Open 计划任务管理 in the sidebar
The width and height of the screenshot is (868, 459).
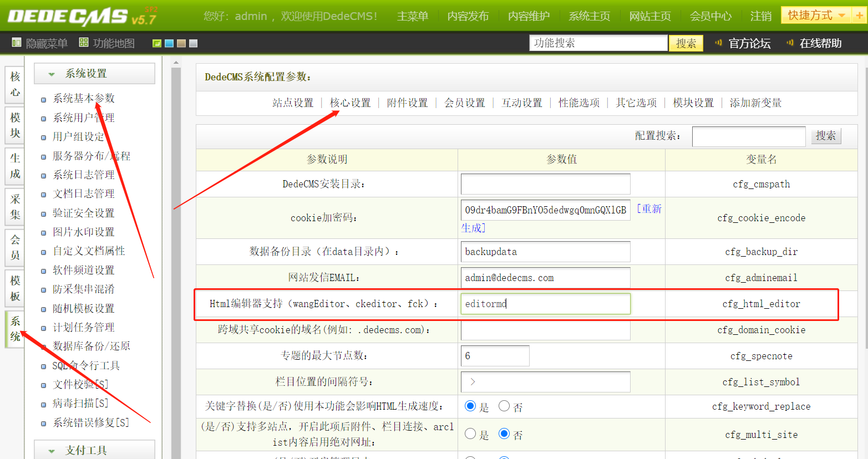[x=84, y=327]
